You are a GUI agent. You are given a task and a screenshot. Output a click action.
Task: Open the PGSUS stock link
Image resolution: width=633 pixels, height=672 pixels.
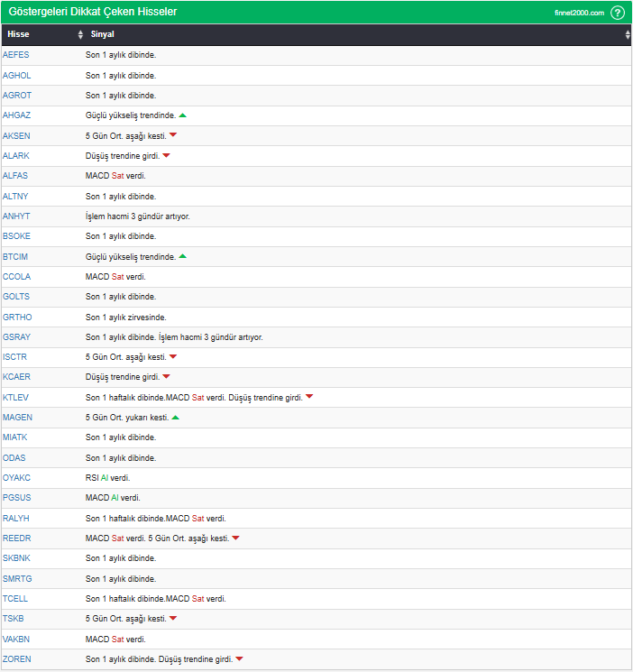(x=17, y=498)
